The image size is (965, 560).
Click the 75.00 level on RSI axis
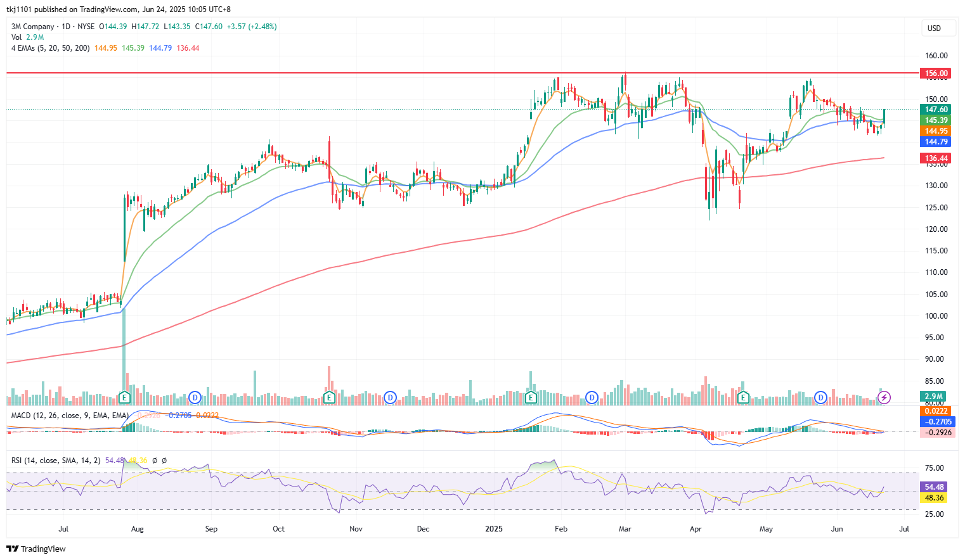click(935, 468)
